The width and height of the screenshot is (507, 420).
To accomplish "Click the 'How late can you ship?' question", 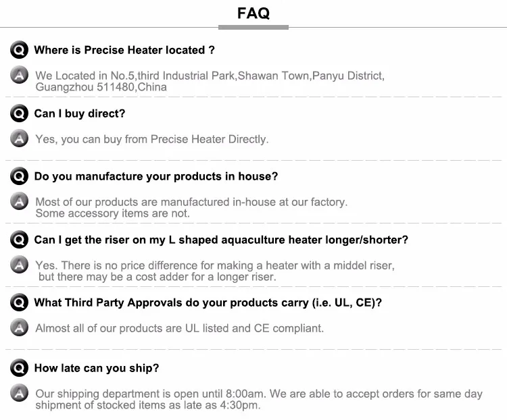I will (x=97, y=368).
